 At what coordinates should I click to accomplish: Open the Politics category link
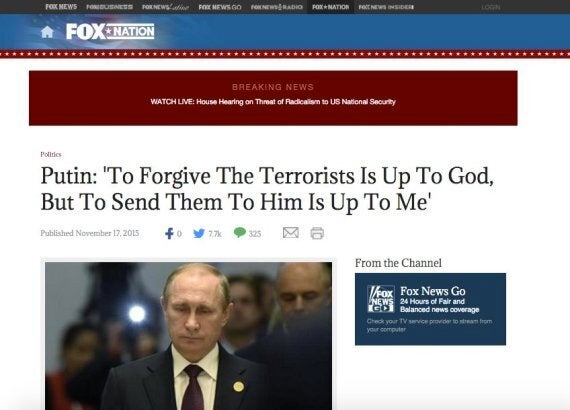[x=51, y=154]
